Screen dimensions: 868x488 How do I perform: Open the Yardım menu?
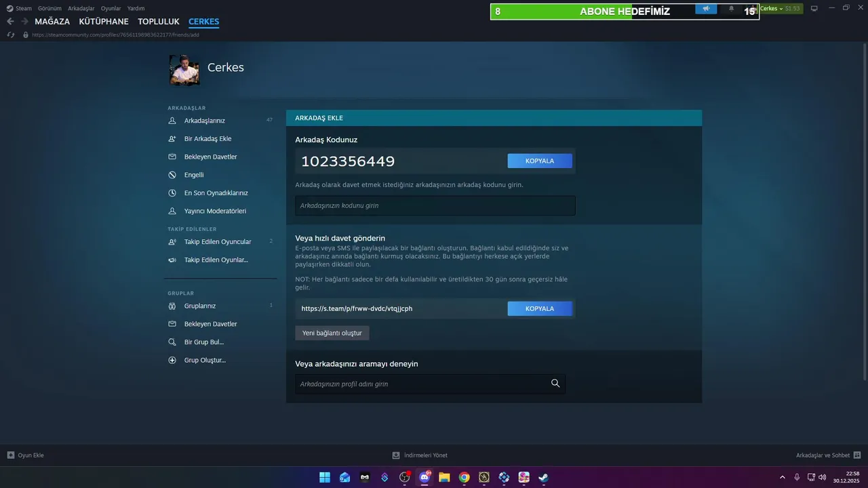pos(136,8)
